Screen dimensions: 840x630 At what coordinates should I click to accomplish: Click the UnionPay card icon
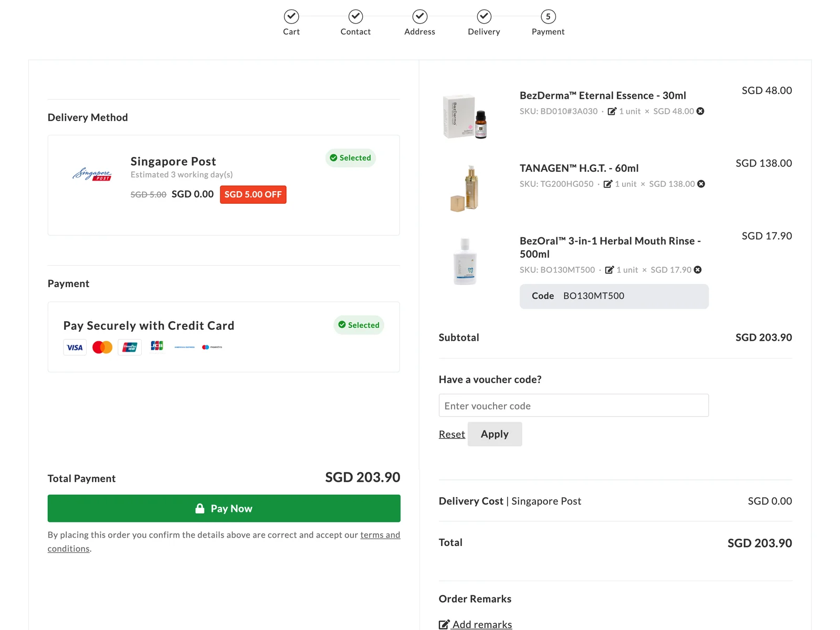130,348
